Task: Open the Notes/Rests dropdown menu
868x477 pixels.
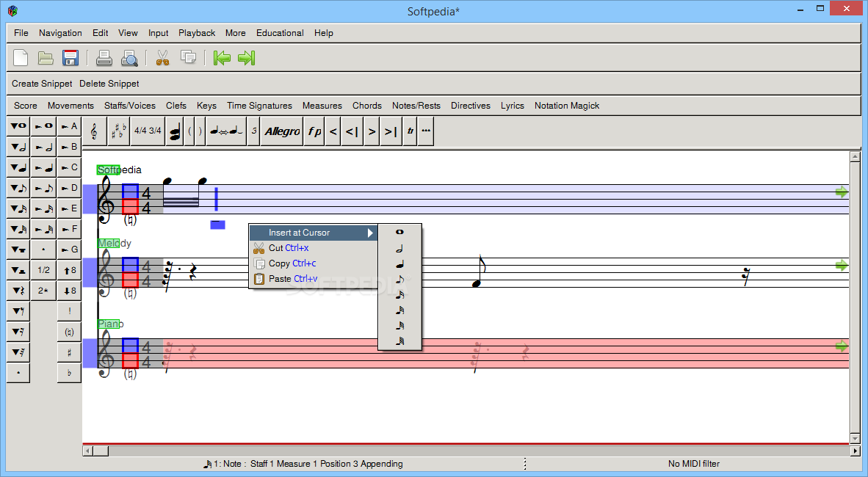Action: point(416,105)
